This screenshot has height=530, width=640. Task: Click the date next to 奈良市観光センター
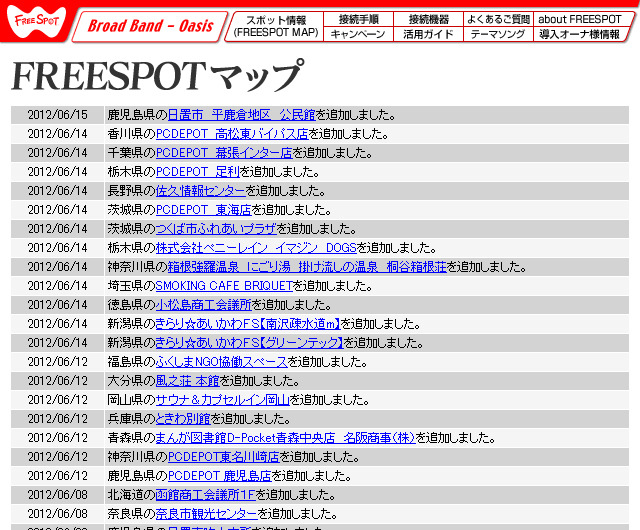point(58,514)
